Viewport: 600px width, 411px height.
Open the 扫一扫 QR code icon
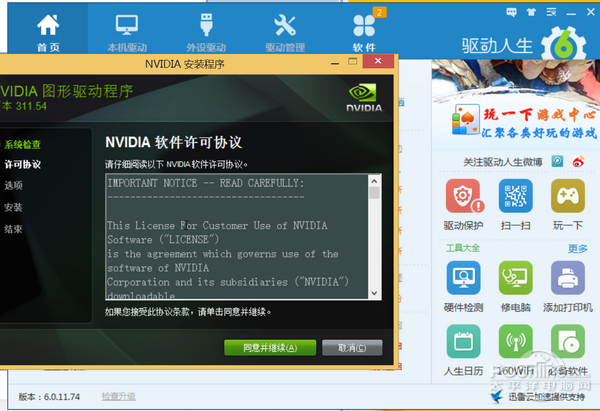point(515,196)
